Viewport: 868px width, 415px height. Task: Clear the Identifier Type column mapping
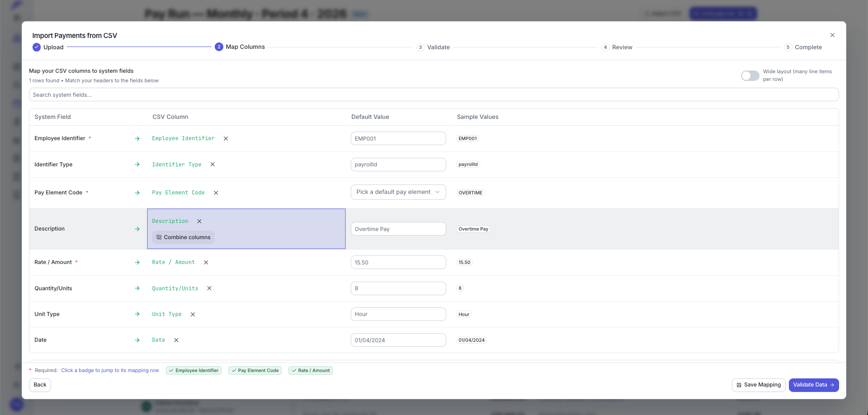[212, 165]
